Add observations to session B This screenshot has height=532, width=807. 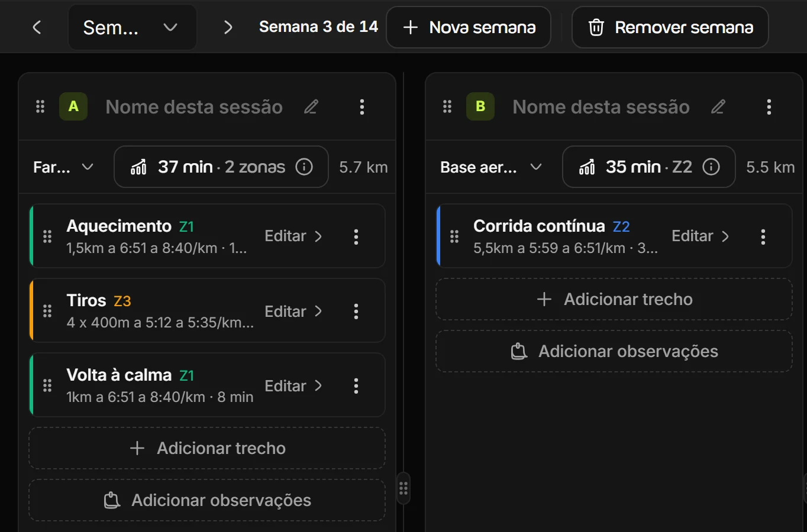pyautogui.click(x=614, y=351)
